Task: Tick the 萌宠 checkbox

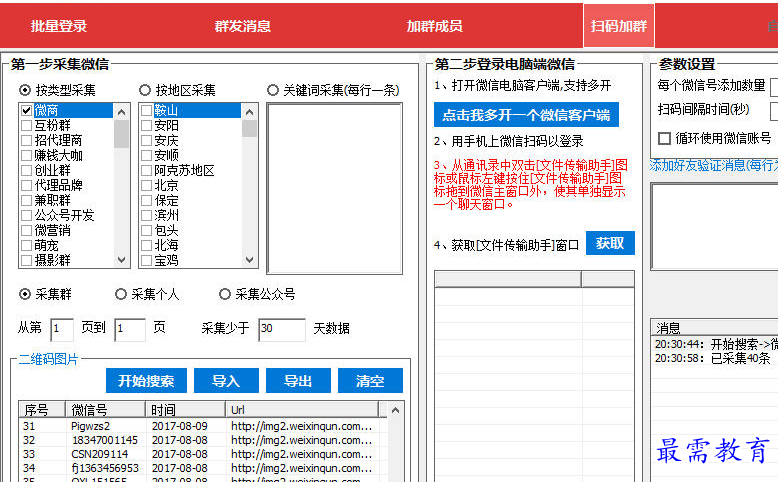Action: click(27, 245)
